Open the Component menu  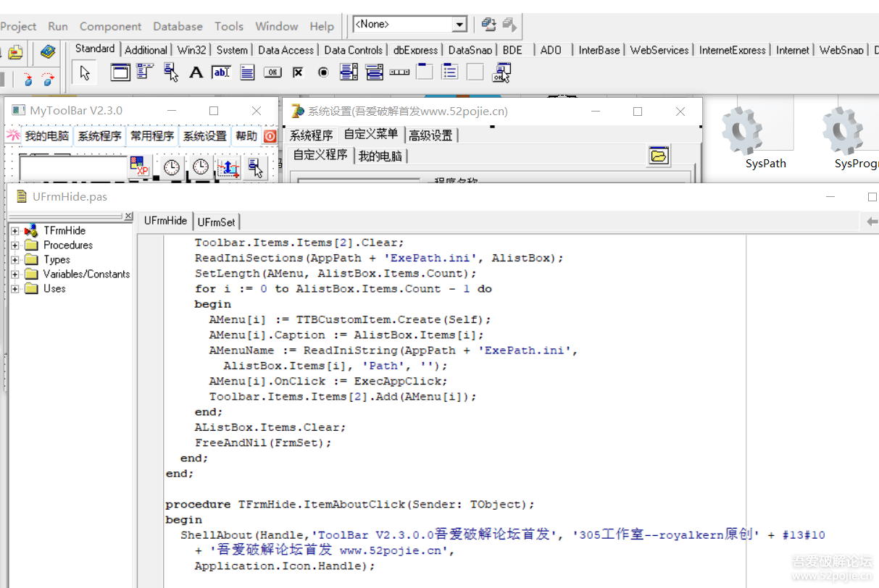pos(110,26)
